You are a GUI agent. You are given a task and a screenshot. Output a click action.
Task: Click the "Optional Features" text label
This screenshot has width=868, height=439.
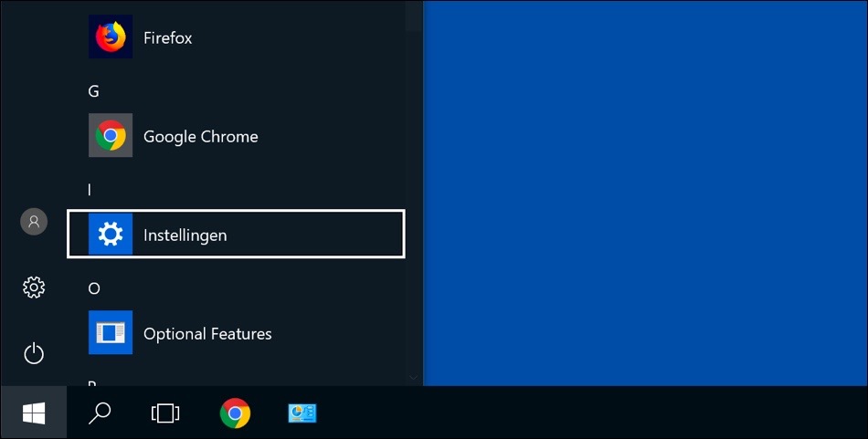point(207,333)
